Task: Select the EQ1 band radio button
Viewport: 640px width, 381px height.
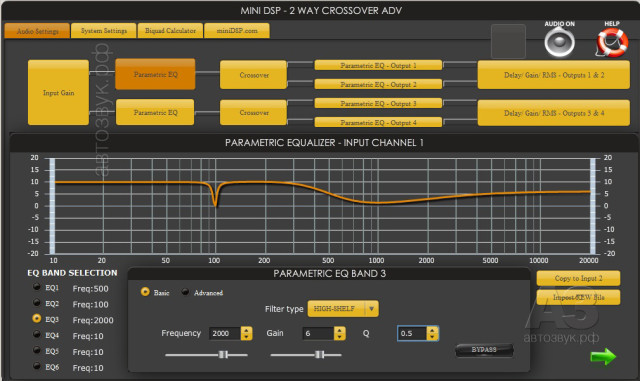Action: (x=37, y=287)
